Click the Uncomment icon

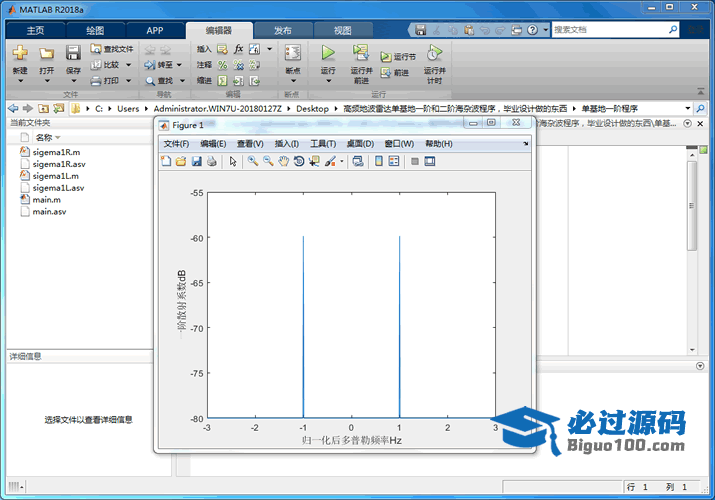click(238, 65)
